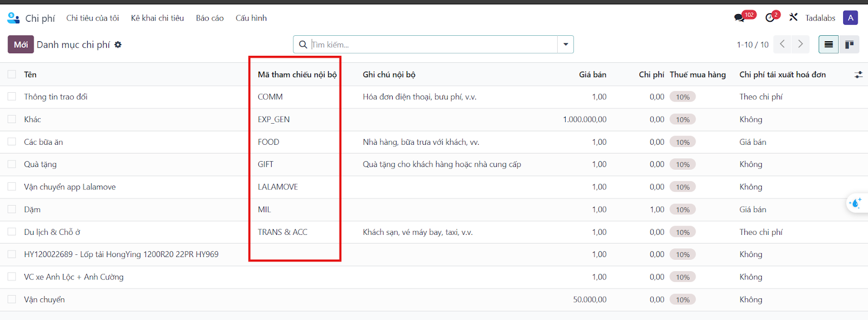The width and height of the screenshot is (868, 320).
Task: Check the last Vận chuyển row checkbox
Action: coord(11,299)
